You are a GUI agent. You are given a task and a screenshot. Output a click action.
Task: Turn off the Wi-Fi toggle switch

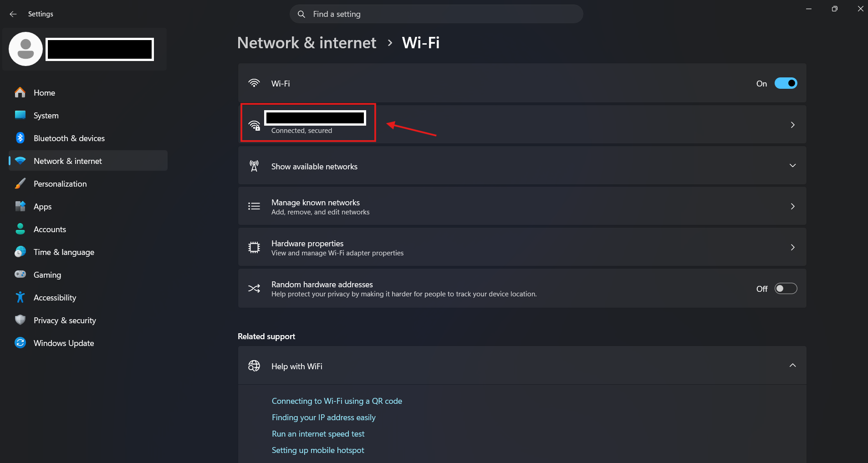786,83
